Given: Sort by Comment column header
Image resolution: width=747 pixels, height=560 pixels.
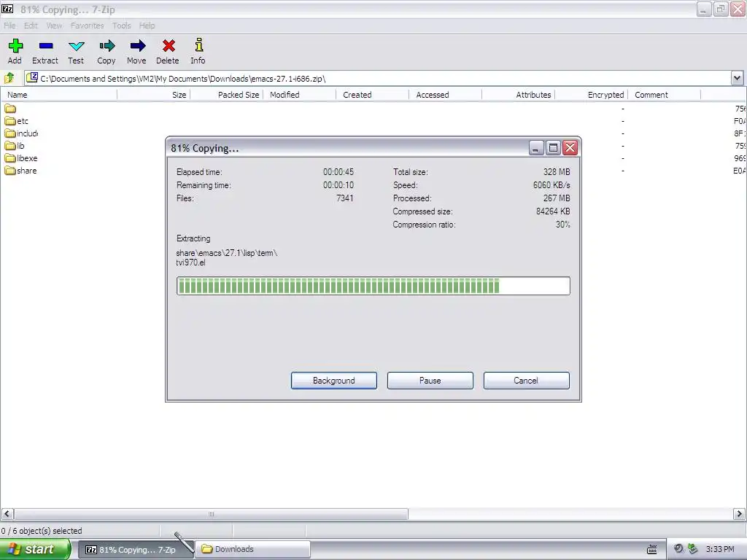Looking at the screenshot, I should 664,95.
